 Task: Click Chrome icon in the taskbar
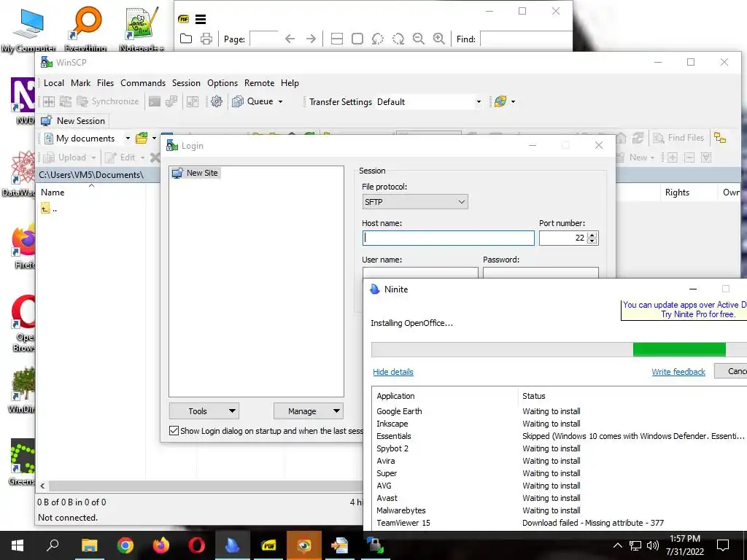[x=125, y=545]
